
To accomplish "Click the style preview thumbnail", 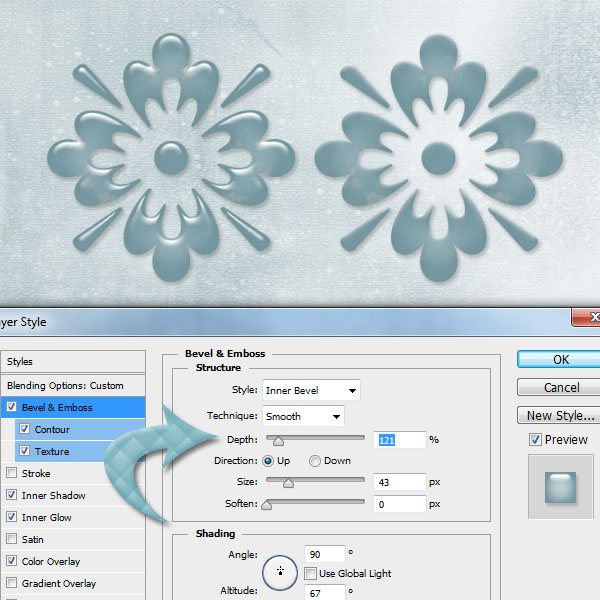I will click(560, 487).
